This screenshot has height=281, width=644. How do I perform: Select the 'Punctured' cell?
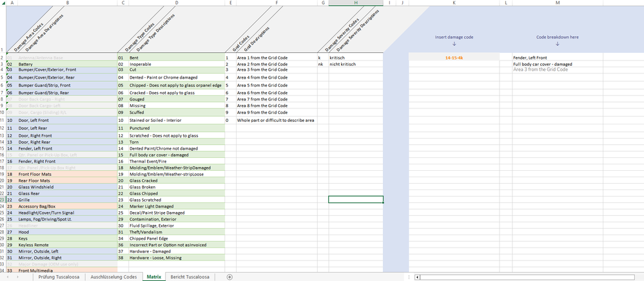pos(177,128)
